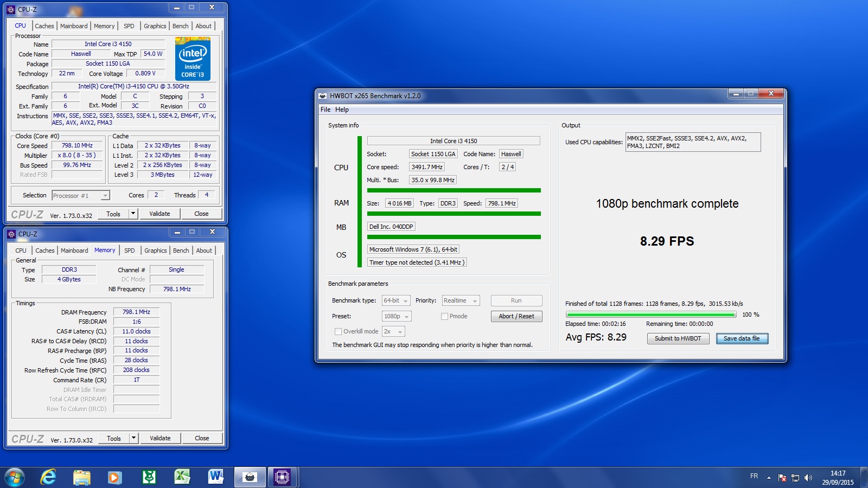Switch to Bench tab in upper CPU-Z
Screen dimensions: 868x488
click(181, 26)
